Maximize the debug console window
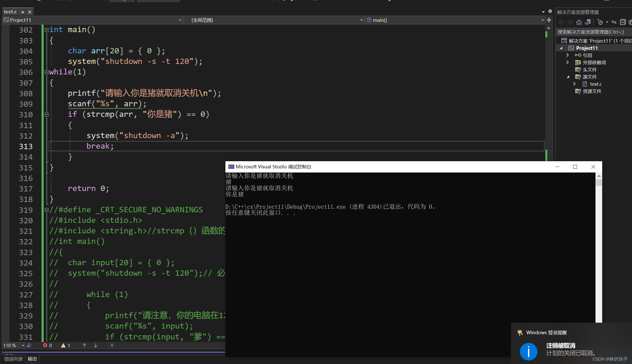Screen dimensions: 632x364 (575, 167)
